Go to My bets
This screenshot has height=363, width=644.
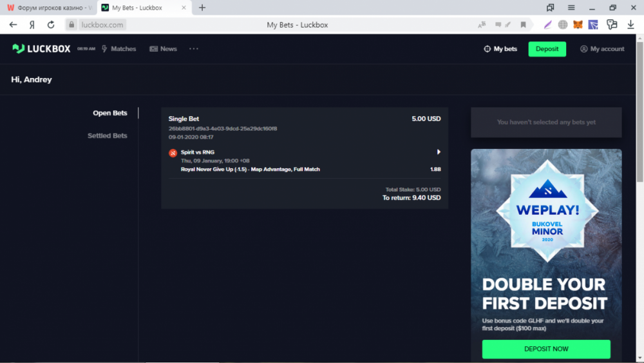click(x=500, y=48)
